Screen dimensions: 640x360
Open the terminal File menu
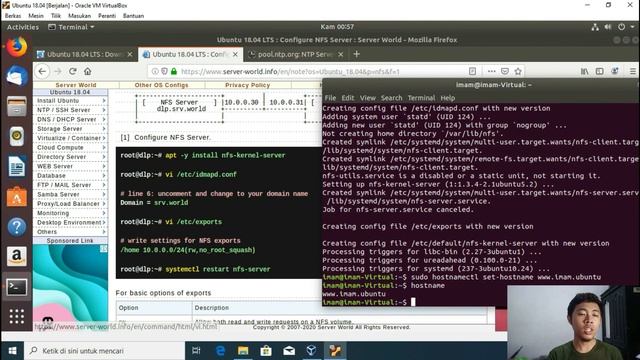pyautogui.click(x=330, y=98)
